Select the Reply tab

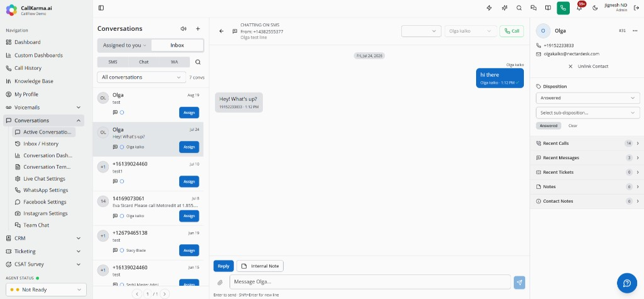coord(223,266)
